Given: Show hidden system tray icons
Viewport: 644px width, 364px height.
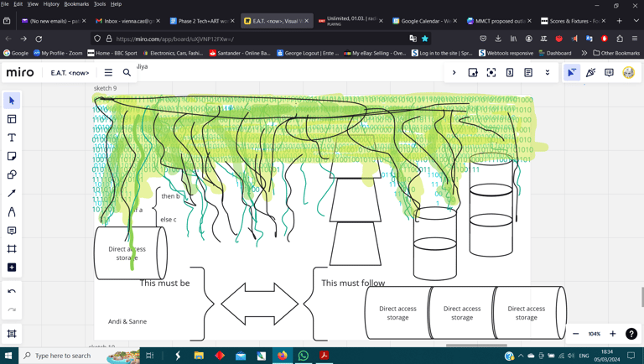Looking at the screenshot, I should point(521,356).
